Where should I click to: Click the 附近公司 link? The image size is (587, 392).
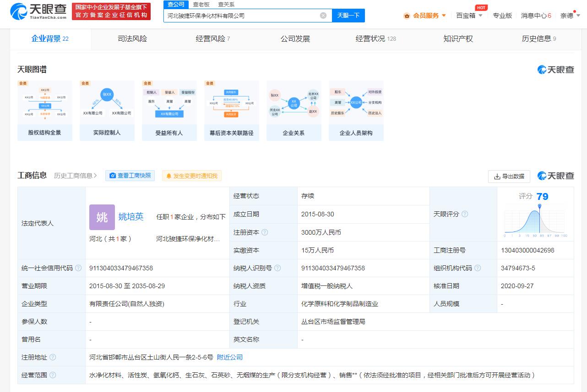(230, 357)
